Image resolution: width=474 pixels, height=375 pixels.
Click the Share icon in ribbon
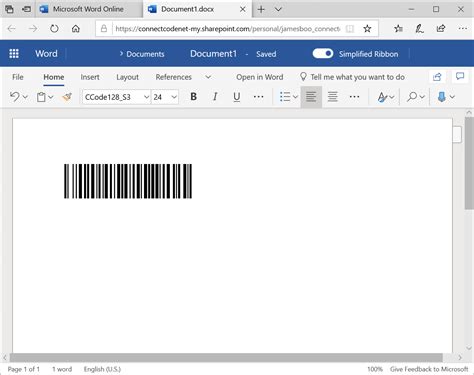tap(437, 77)
